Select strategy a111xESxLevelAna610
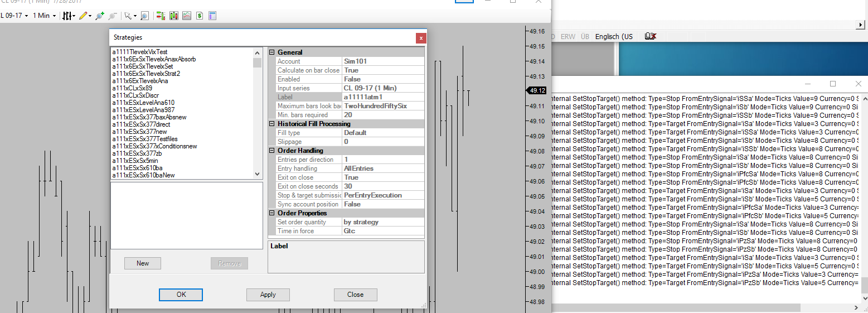Image resolution: width=868 pixels, height=313 pixels. [x=143, y=103]
